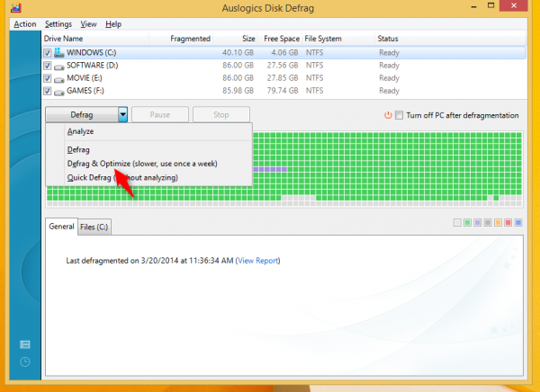
Task: Uncheck the MOVIE (E:) drive checkbox
Action: coord(47,78)
